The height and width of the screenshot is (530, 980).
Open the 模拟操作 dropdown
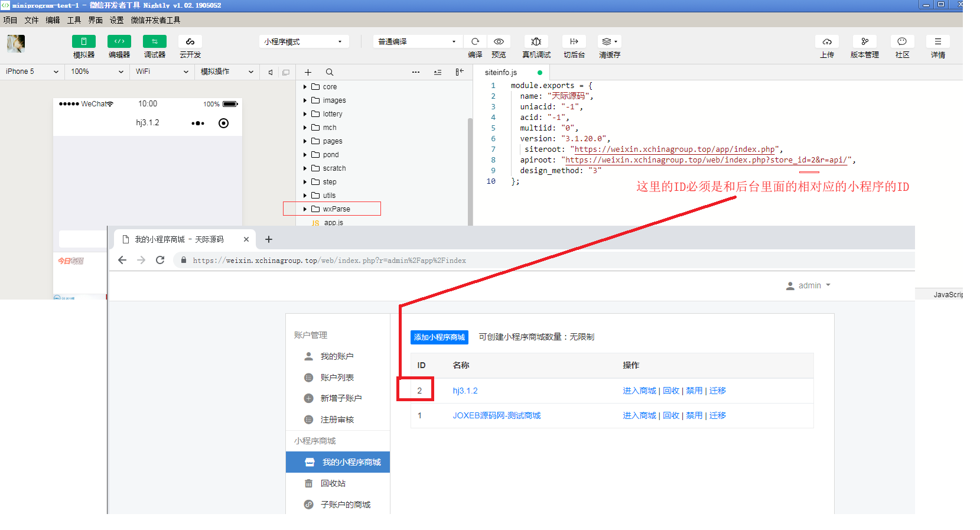227,71
